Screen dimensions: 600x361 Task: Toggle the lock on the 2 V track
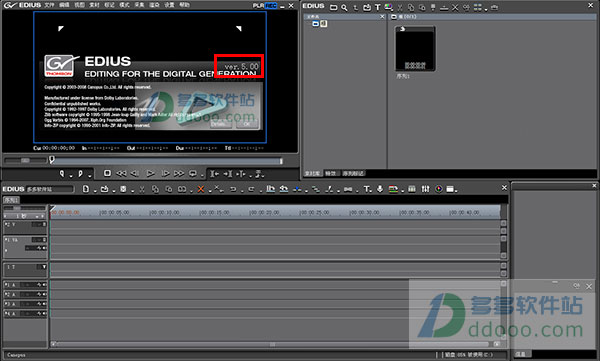coord(44,224)
